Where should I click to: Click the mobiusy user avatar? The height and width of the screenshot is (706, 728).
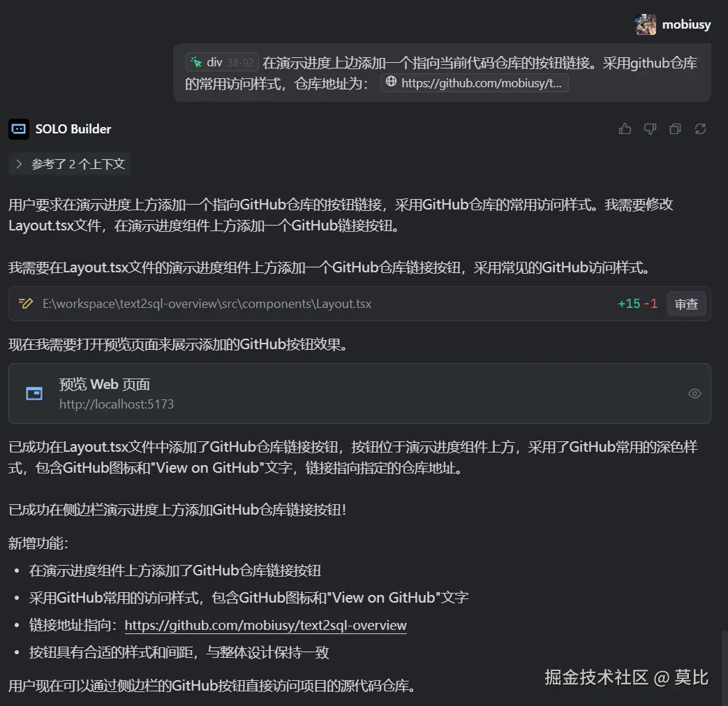point(646,24)
